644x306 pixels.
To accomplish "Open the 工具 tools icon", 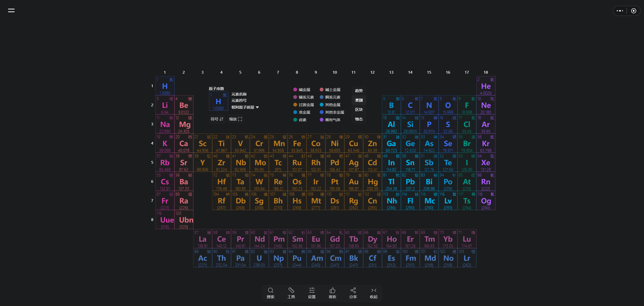I will 291,291.
